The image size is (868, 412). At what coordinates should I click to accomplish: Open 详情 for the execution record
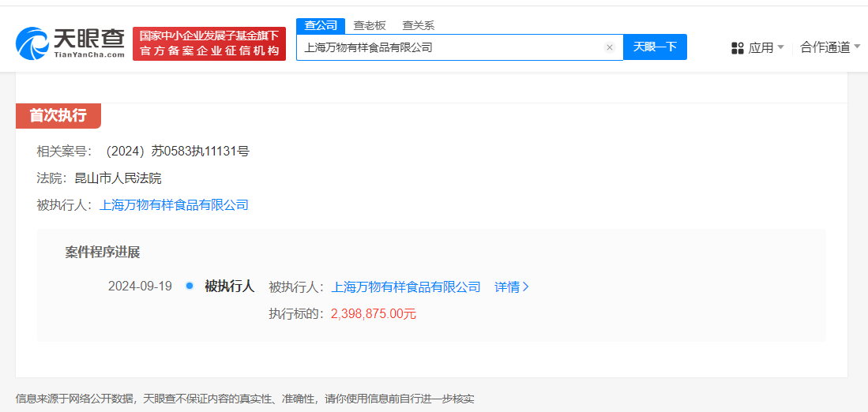click(512, 287)
